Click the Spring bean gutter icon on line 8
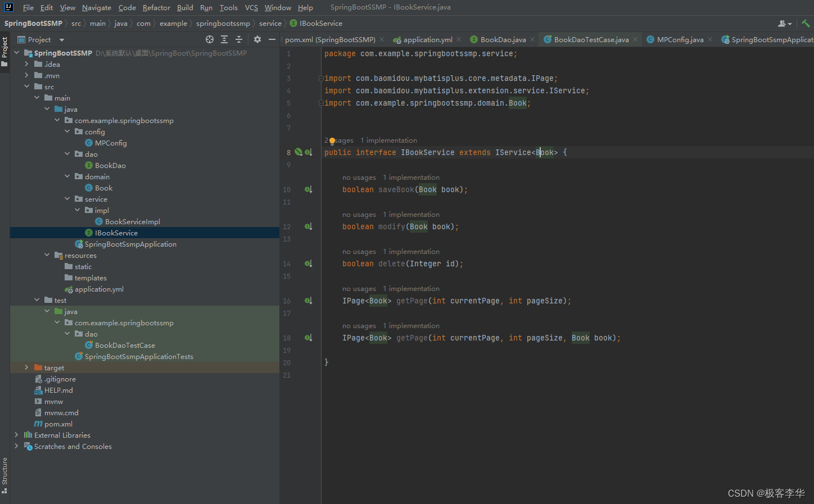814x504 pixels. [x=299, y=152]
